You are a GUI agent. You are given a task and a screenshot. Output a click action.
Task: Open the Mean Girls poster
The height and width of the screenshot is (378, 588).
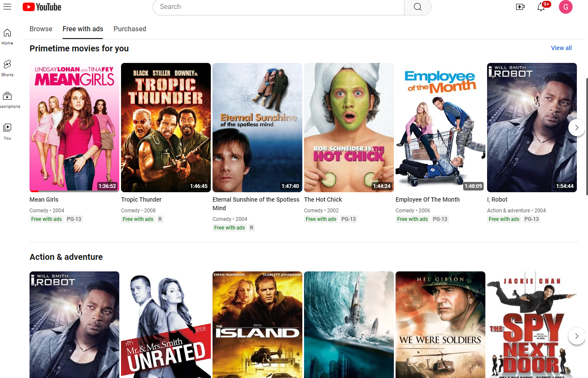click(74, 128)
